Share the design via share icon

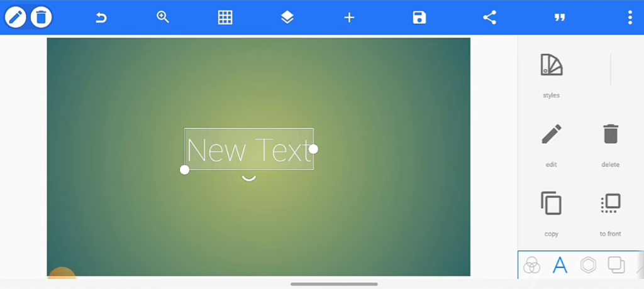point(489,18)
